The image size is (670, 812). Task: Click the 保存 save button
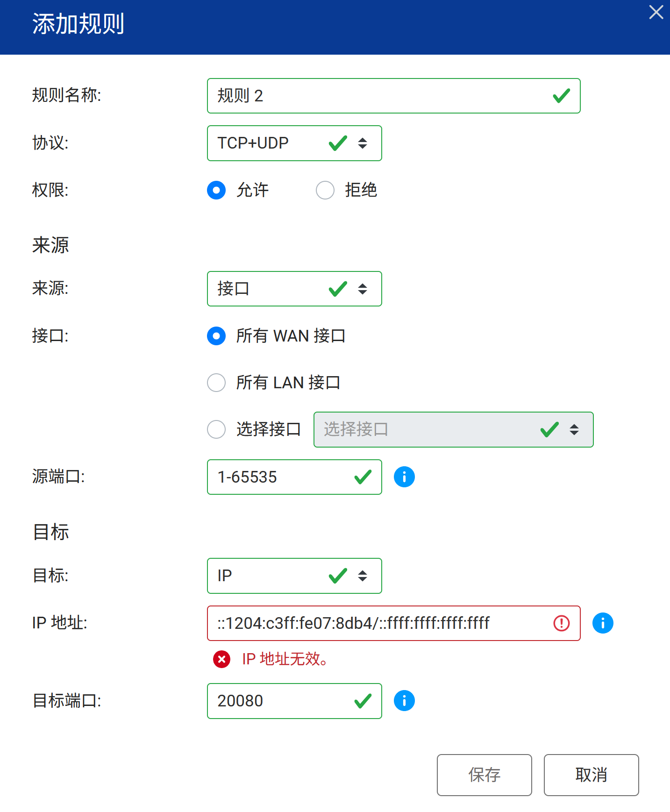point(484,775)
